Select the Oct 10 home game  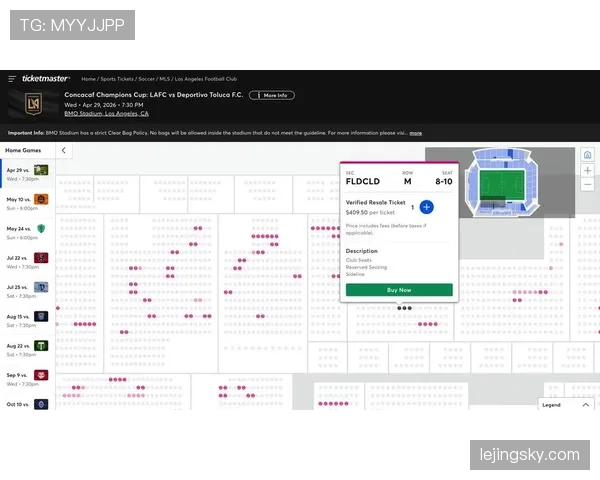(x=28, y=404)
